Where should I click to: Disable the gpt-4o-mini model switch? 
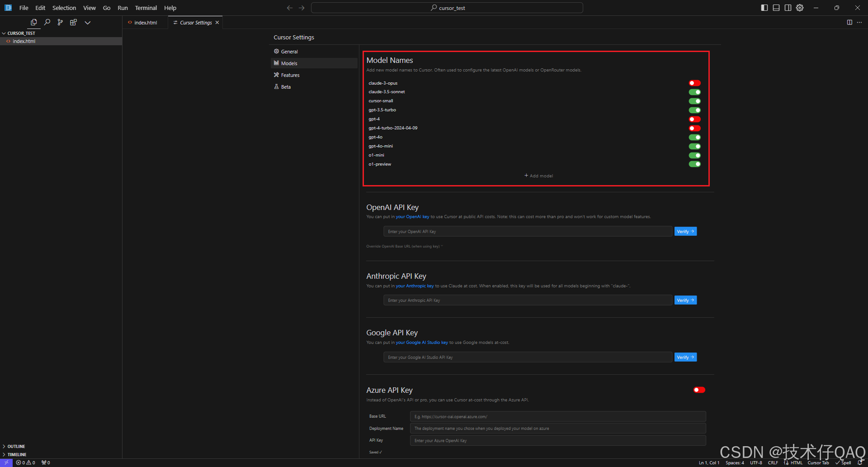click(694, 146)
